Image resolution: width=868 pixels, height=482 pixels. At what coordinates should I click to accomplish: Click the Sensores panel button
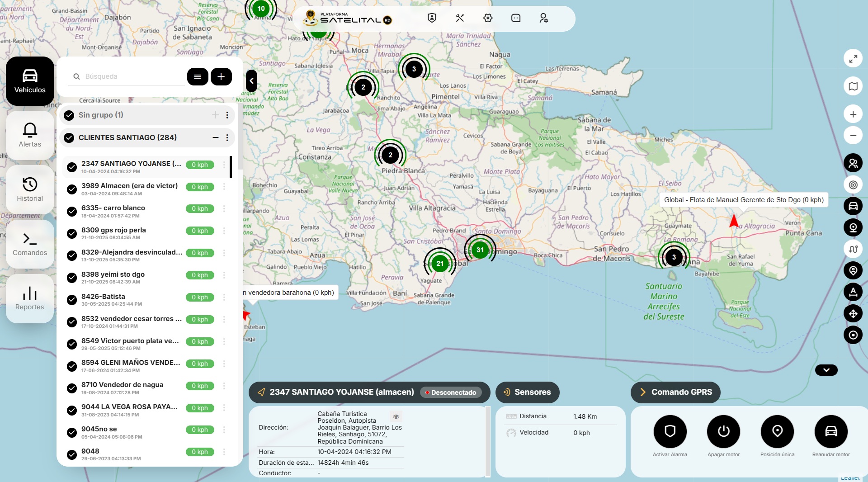click(527, 392)
